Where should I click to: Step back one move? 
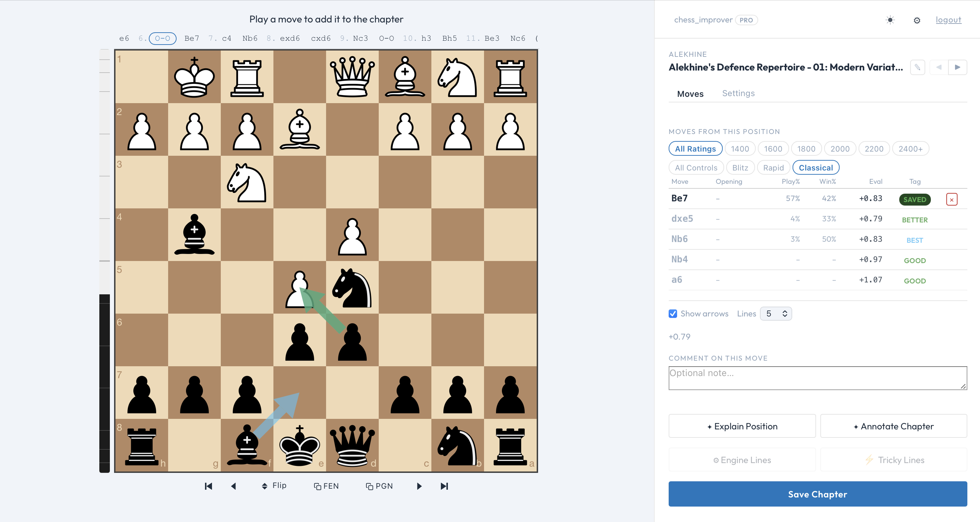pos(233,486)
